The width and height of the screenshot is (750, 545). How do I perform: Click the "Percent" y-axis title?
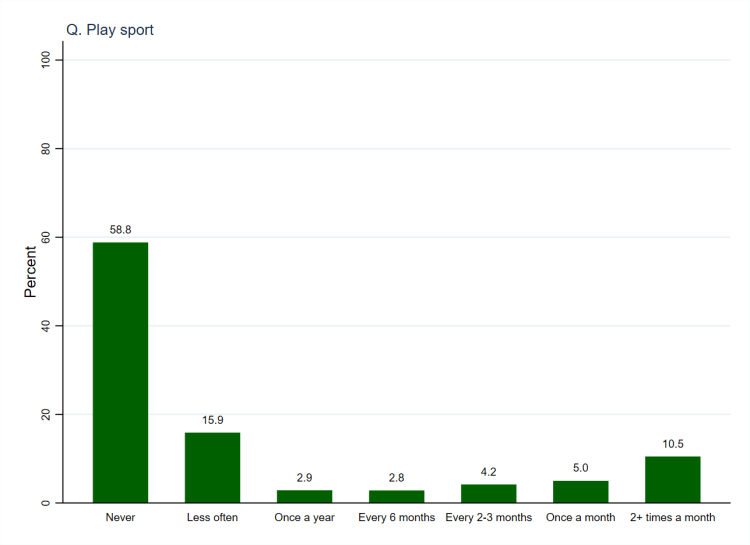31,270
